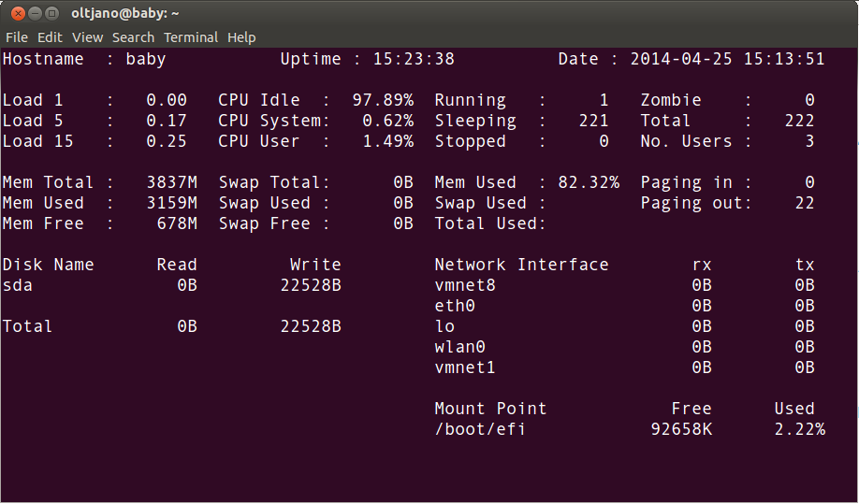
Task: Select the uptime value 15:23:38
Action: coord(414,59)
